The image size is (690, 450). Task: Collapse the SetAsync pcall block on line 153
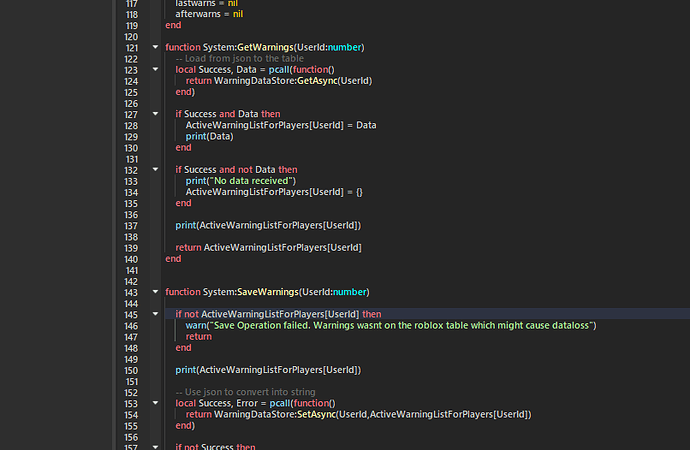(x=154, y=403)
